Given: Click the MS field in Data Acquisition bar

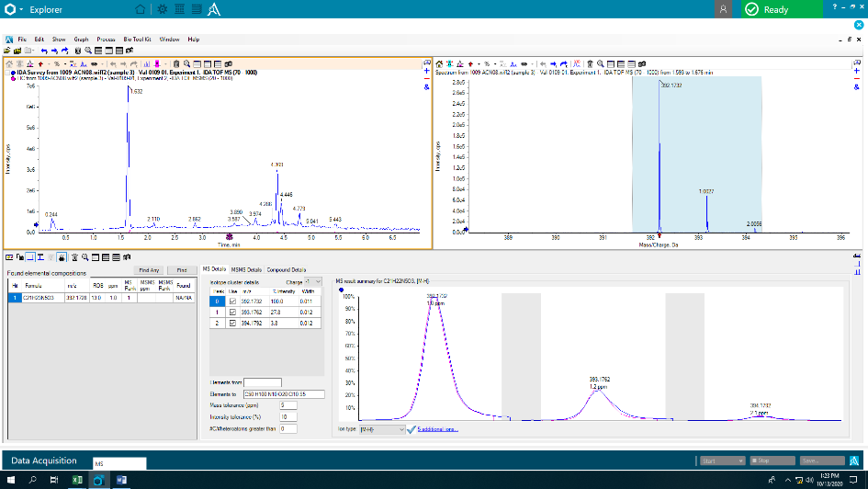Looking at the screenshot, I should coord(119,463).
